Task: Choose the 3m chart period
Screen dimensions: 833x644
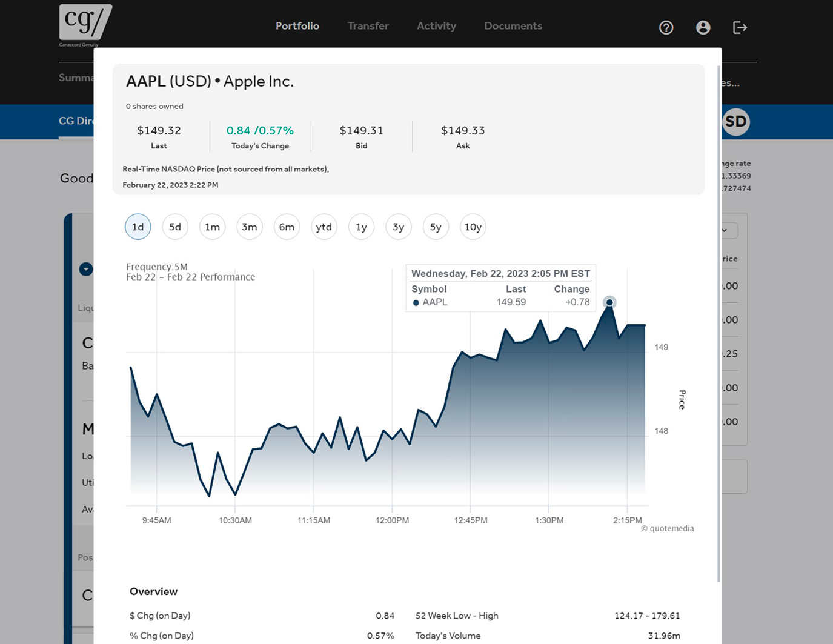Action: tap(250, 227)
